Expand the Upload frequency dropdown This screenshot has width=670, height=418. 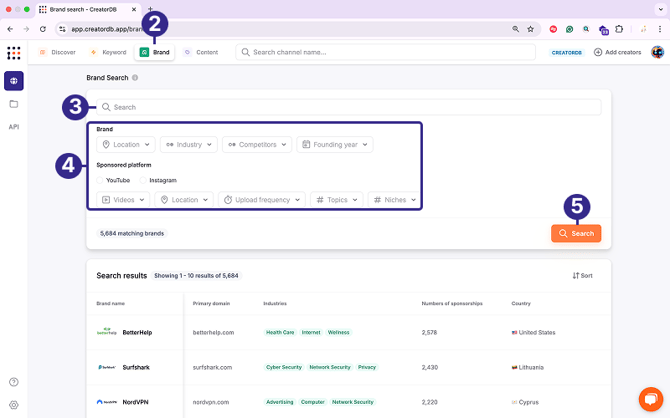click(x=262, y=200)
